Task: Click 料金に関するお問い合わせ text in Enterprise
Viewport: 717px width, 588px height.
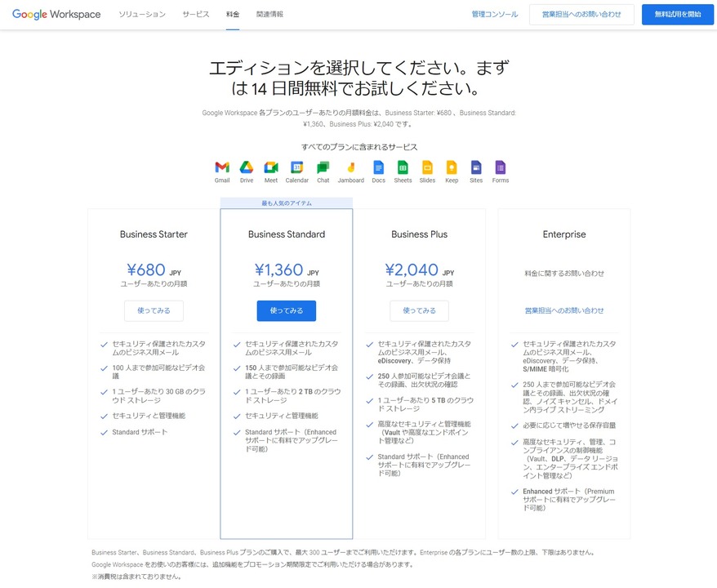Action: pos(564,274)
